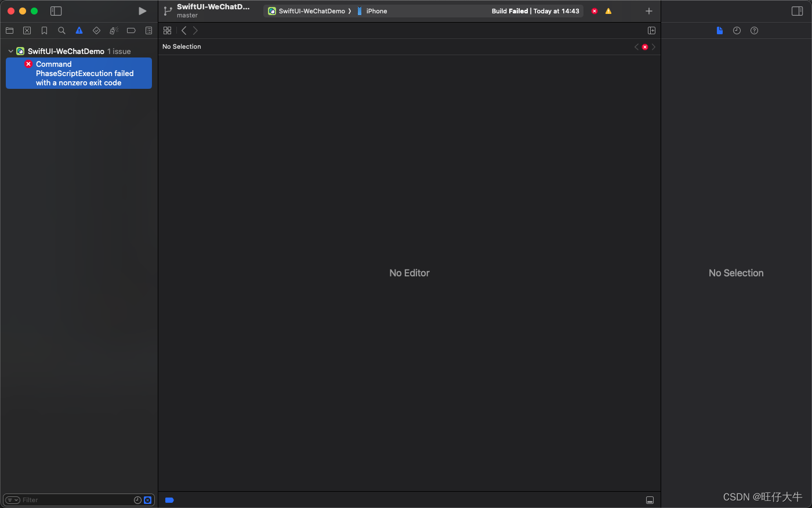Toggle the debug area at the bottom

[x=650, y=500]
